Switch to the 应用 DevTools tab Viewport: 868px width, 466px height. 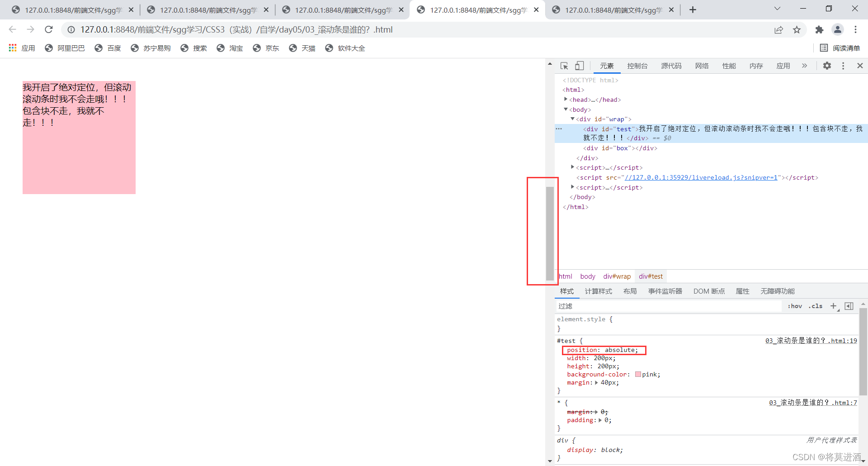click(783, 66)
